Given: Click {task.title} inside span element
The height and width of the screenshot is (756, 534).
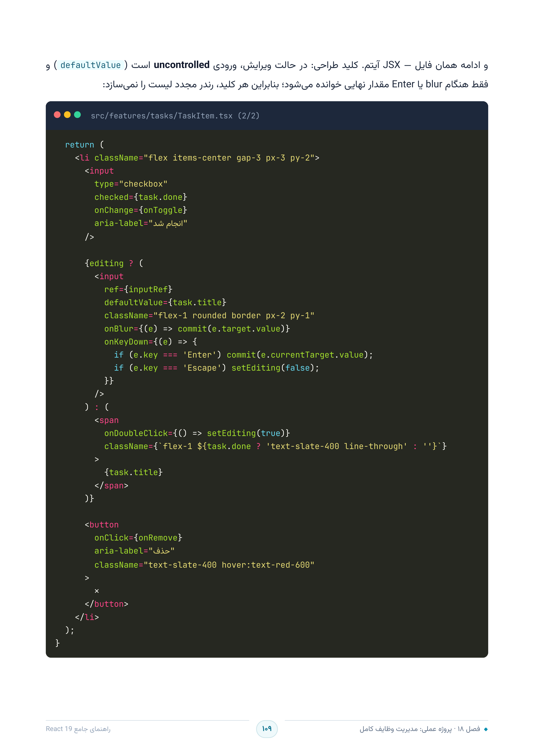Looking at the screenshot, I should (x=133, y=472).
